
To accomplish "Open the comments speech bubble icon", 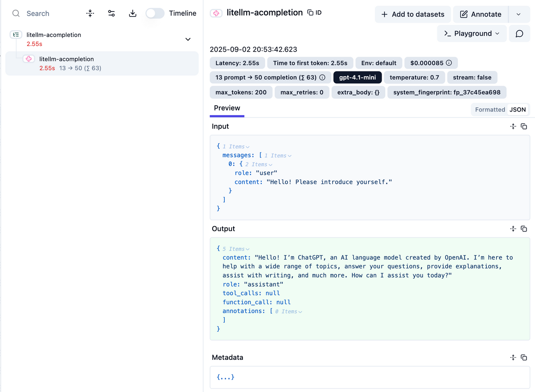I will pyautogui.click(x=519, y=33).
